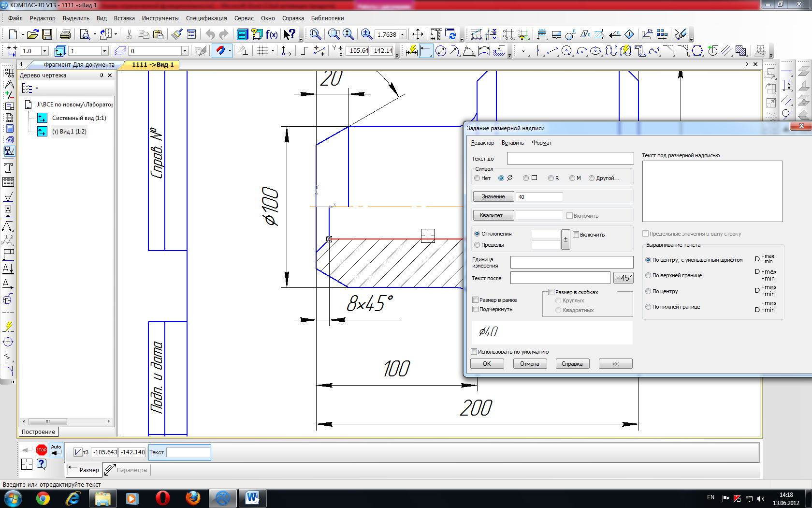812x508 pixels.
Task: Open the zoom scale 1.7638 dropdown
Action: [x=403, y=35]
